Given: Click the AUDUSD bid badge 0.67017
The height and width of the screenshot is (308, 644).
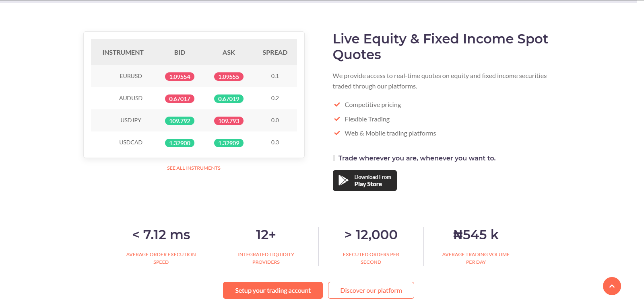Looking at the screenshot, I should point(180,99).
